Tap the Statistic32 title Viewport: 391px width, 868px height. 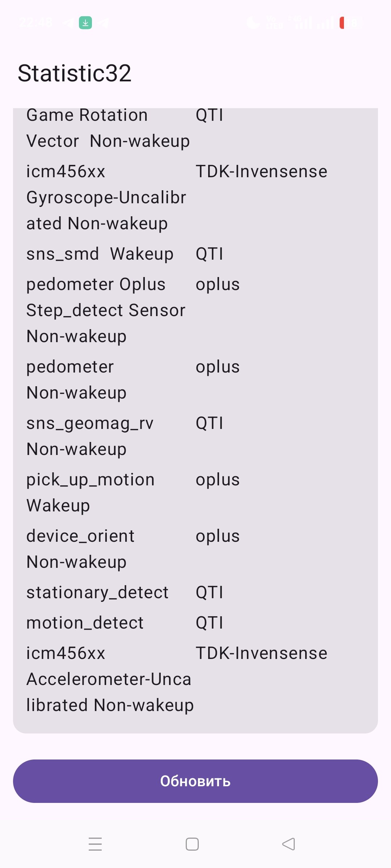point(75,73)
